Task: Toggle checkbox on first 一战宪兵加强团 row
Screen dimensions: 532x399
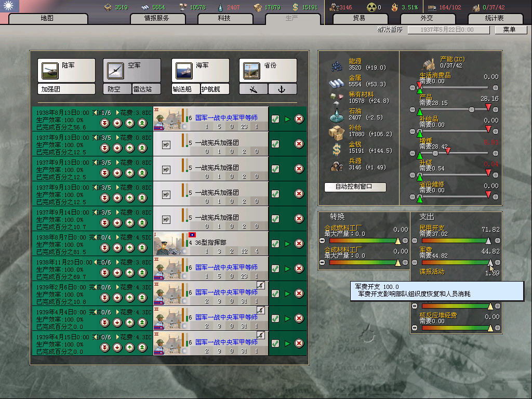Action: [275, 144]
